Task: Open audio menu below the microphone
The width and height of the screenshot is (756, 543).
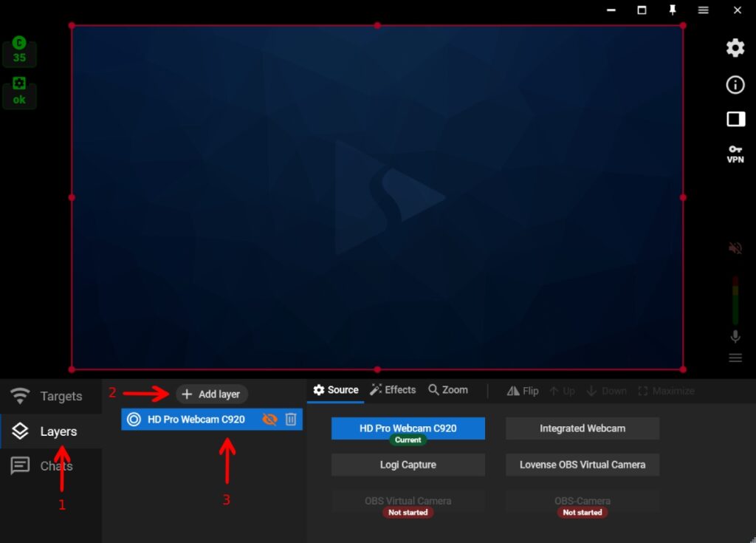Action: coord(735,358)
